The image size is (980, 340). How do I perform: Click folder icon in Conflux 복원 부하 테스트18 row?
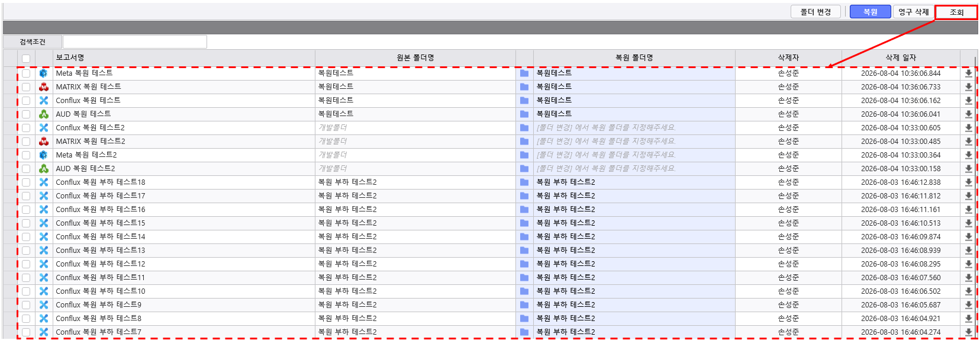click(x=524, y=182)
